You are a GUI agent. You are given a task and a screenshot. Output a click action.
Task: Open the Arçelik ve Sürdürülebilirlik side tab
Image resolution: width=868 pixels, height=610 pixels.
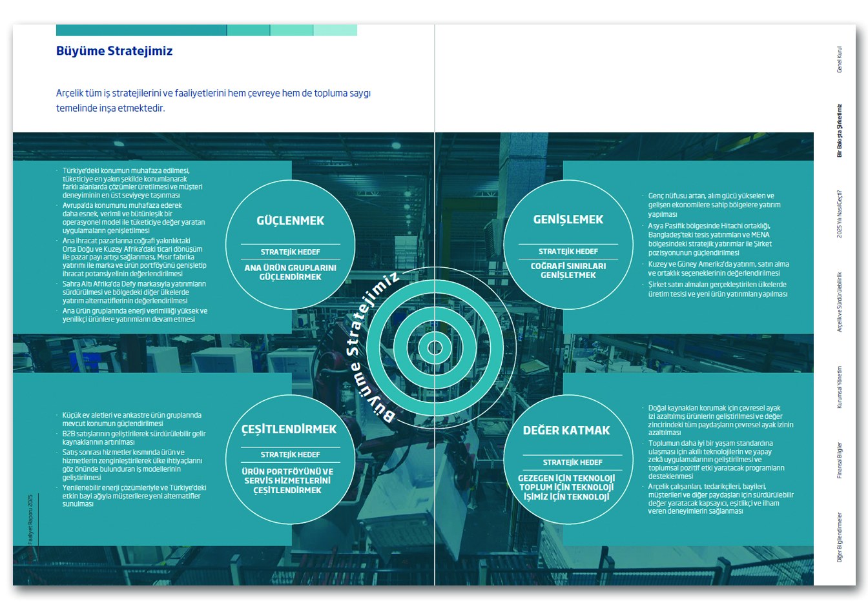[x=840, y=301]
